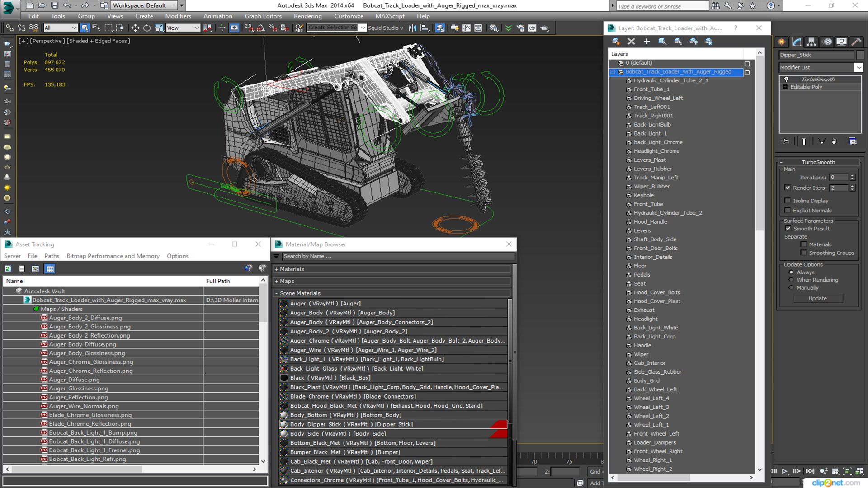868x488 pixels.
Task: Open the Rendering menu
Action: click(308, 16)
